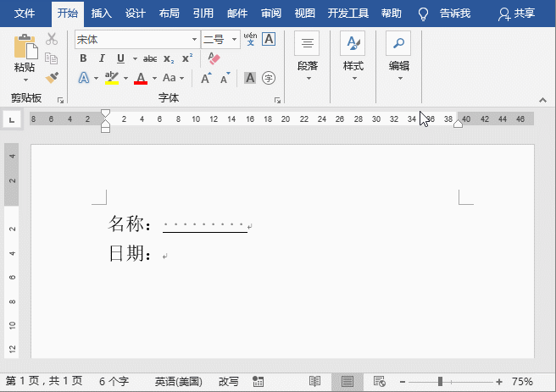Image resolution: width=556 pixels, height=392 pixels.
Task: Toggle superscript formatting
Action: point(187,58)
